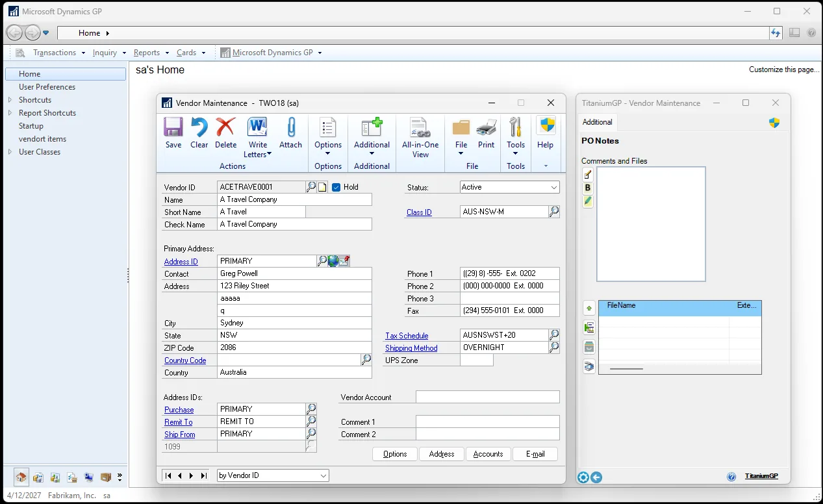Open Shipping Method lookup magnifier
Screen dimensions: 823x504
click(x=554, y=347)
